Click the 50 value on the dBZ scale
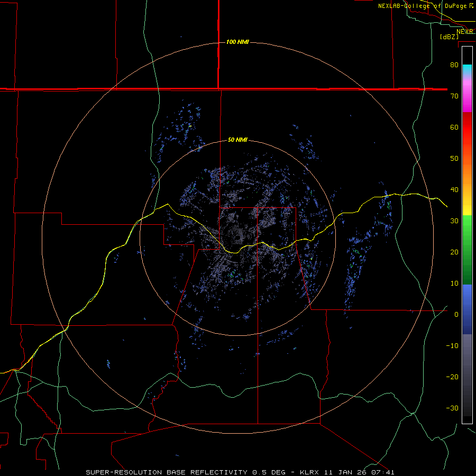The height and width of the screenshot is (476, 476). click(454, 159)
